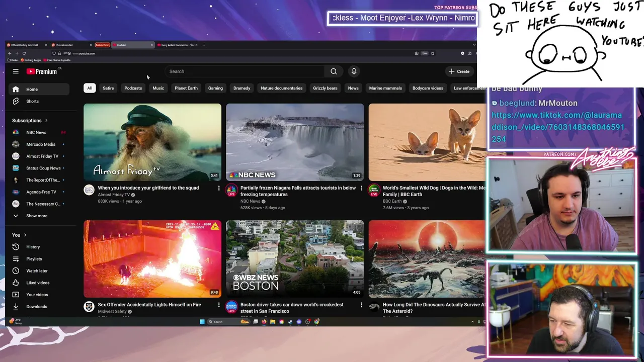This screenshot has height=362, width=644.
Task: Open the YouTube hamburger guide menu
Action: (16, 71)
